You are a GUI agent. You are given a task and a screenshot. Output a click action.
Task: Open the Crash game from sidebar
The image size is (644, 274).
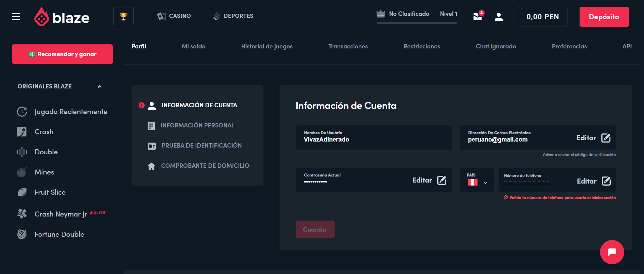click(x=44, y=132)
